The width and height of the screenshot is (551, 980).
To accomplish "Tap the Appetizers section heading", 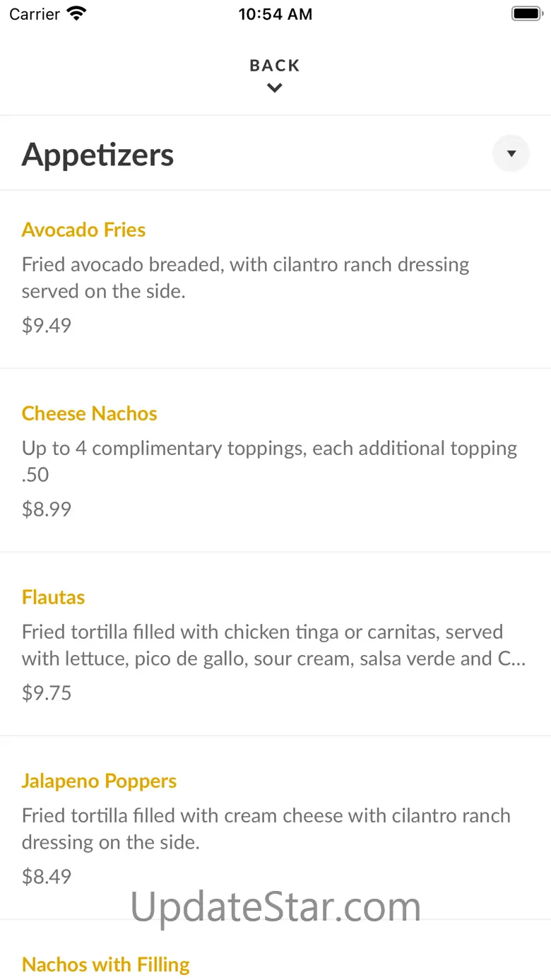I will (x=97, y=154).
